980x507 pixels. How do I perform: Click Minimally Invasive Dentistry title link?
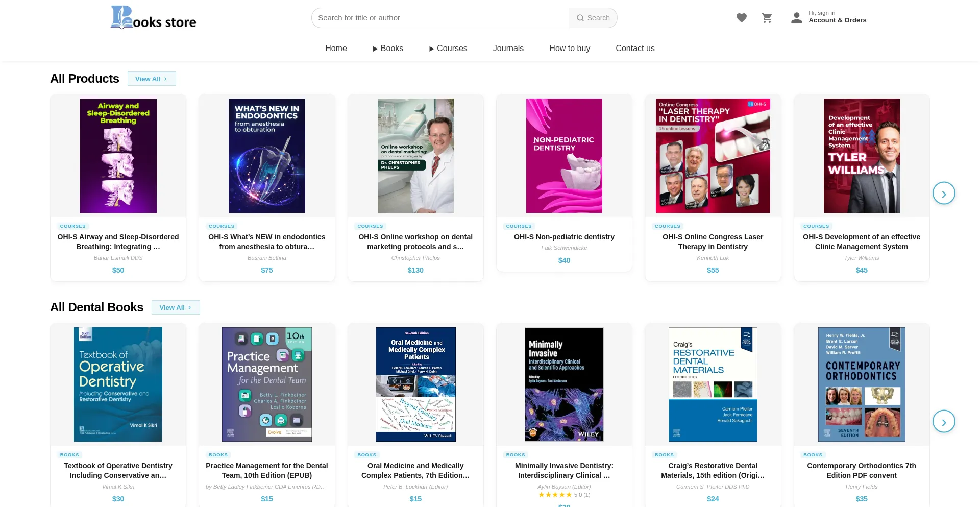[x=564, y=470]
